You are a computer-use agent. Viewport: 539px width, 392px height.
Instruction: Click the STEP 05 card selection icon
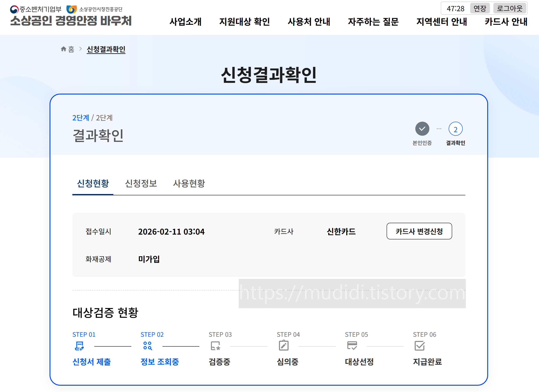click(352, 346)
